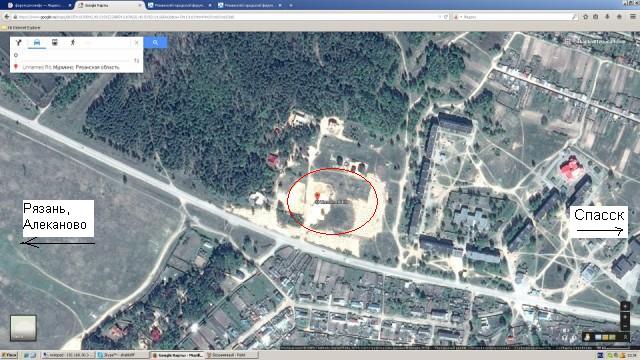Click the starting point input field

(76, 55)
